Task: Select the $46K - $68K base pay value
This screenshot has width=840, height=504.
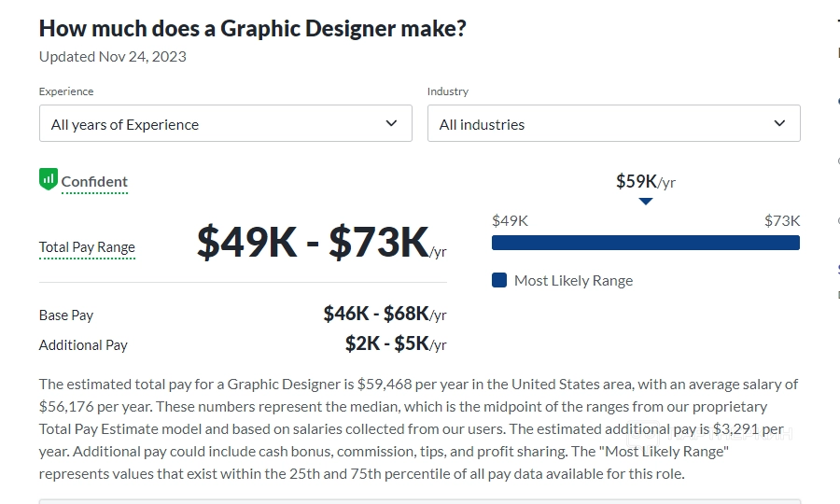Action: (x=376, y=314)
